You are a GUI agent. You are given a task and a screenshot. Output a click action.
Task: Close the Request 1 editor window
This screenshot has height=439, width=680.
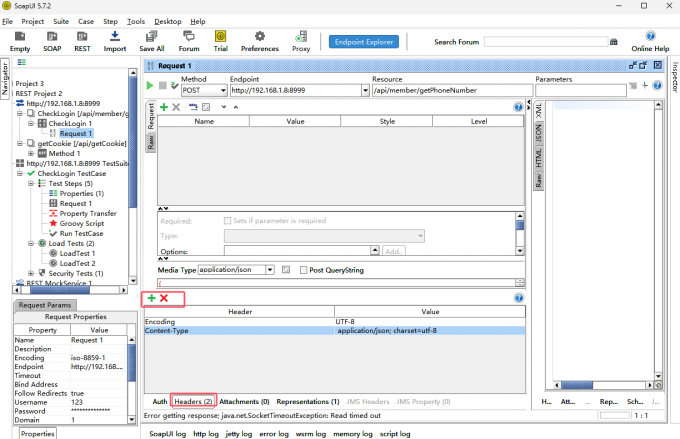(658, 66)
